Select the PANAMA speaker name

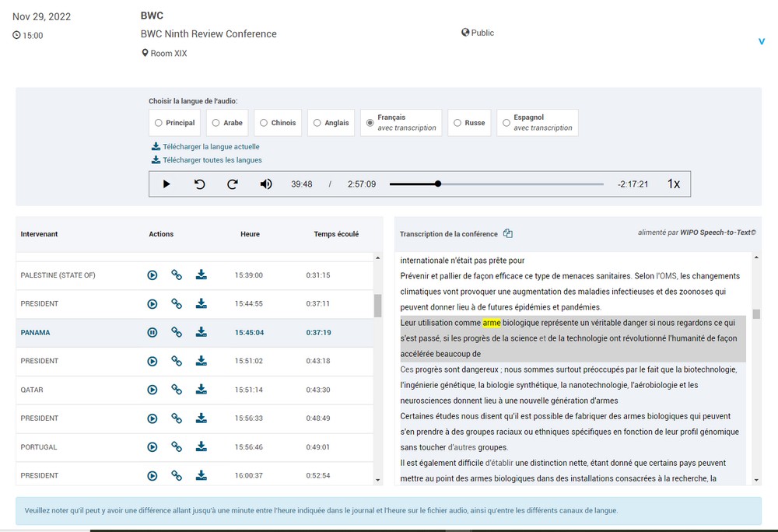(35, 333)
